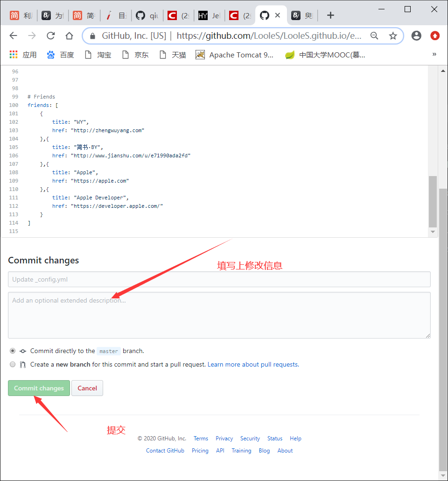Viewport: 448px width, 481px height.
Task: Focus the Update _config.yml commit message field
Action: 219,279
